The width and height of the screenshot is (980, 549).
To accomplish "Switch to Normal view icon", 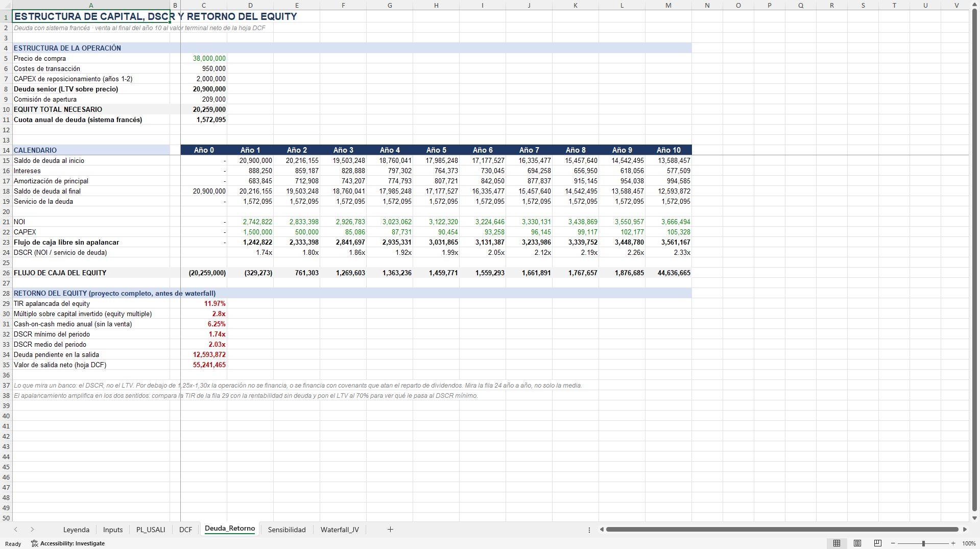I will click(x=836, y=543).
